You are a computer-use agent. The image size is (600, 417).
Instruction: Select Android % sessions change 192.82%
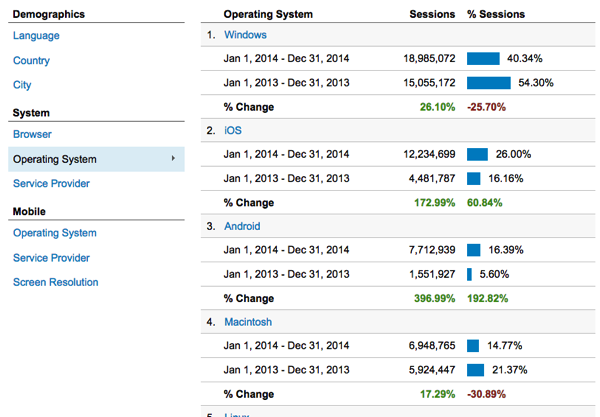pos(488,298)
